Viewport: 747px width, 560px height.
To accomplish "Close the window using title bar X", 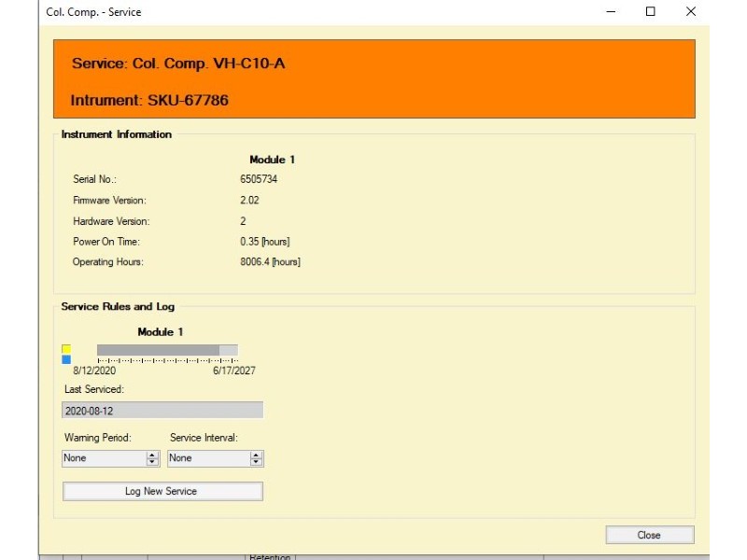I will point(691,11).
